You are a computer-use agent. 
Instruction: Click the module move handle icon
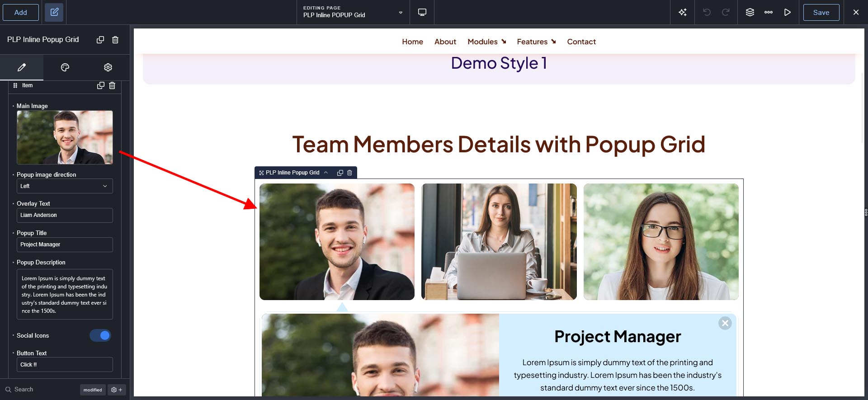pyautogui.click(x=261, y=173)
